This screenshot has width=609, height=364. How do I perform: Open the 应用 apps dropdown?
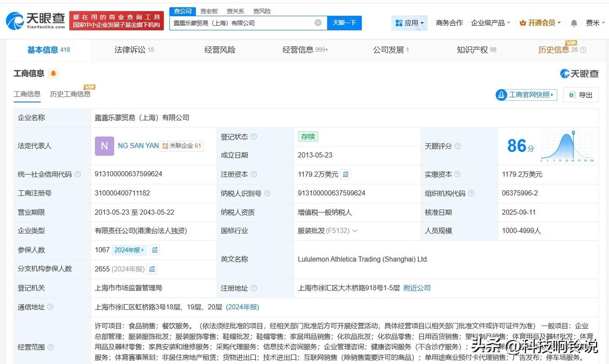410,23
